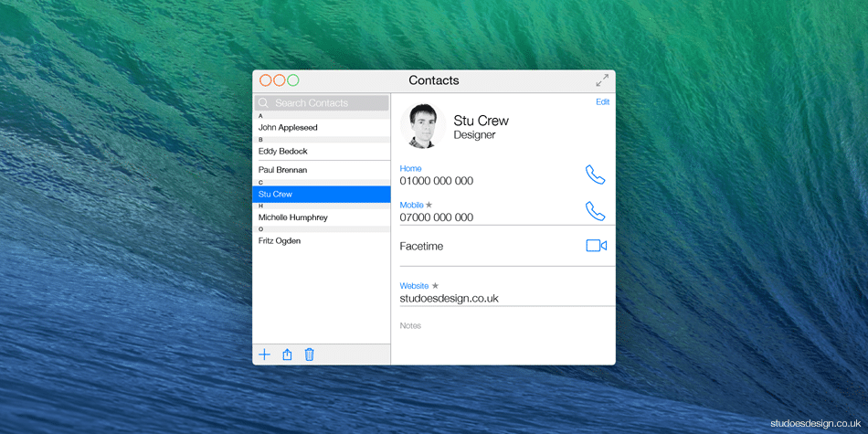Click the trash icon to delete contact
Image resolution: width=868 pixels, height=434 pixels.
tap(309, 355)
